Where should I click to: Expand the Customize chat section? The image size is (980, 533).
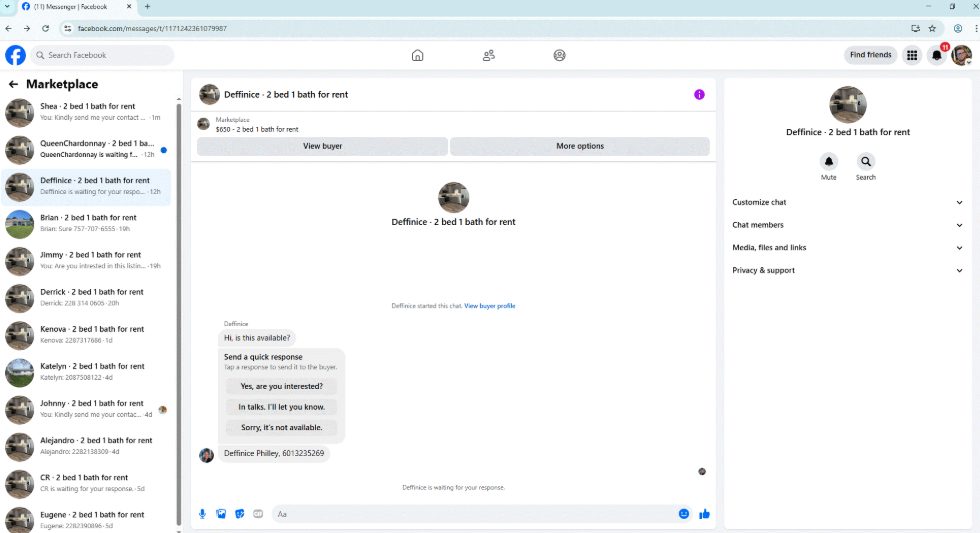pos(848,202)
